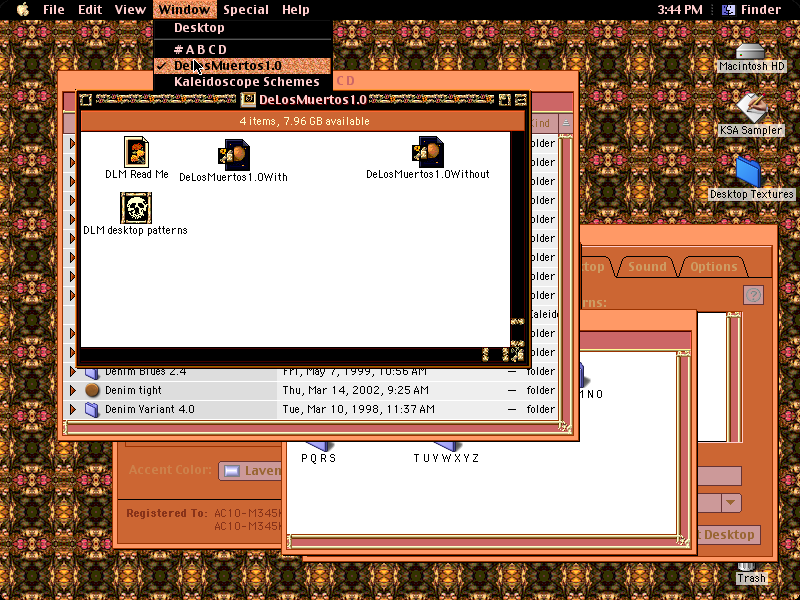
Task: Click the "Registered To:" label
Action: coord(167,513)
